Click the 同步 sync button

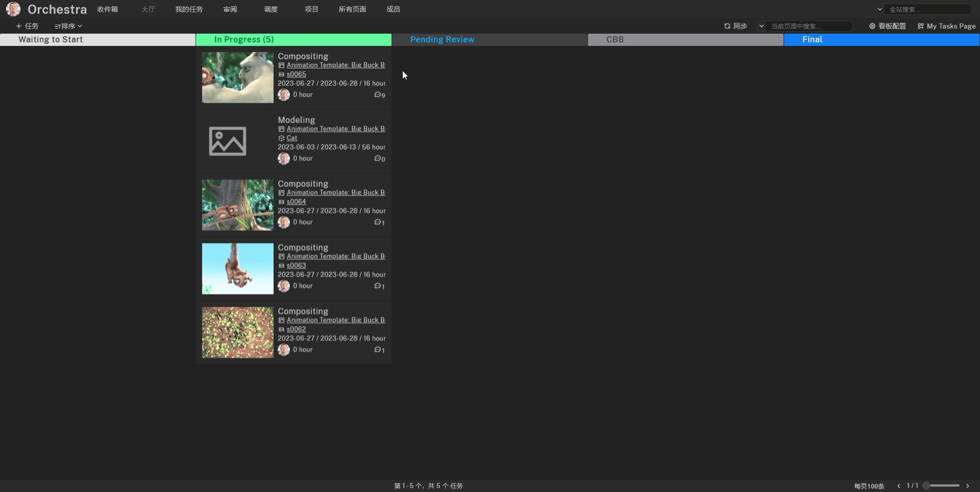(736, 26)
